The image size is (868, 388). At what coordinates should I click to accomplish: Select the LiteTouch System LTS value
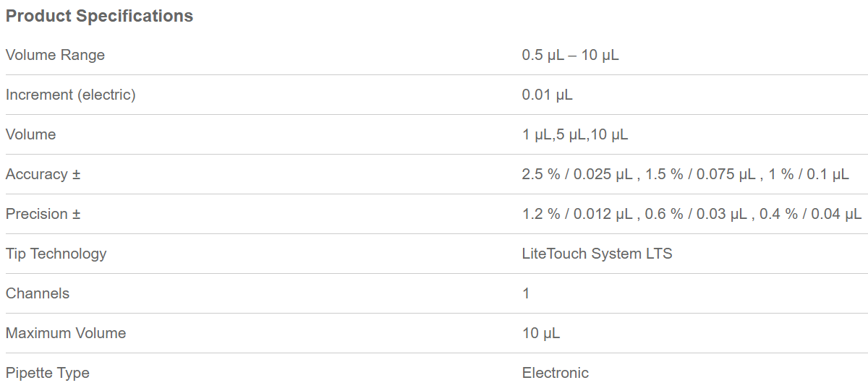click(x=597, y=254)
